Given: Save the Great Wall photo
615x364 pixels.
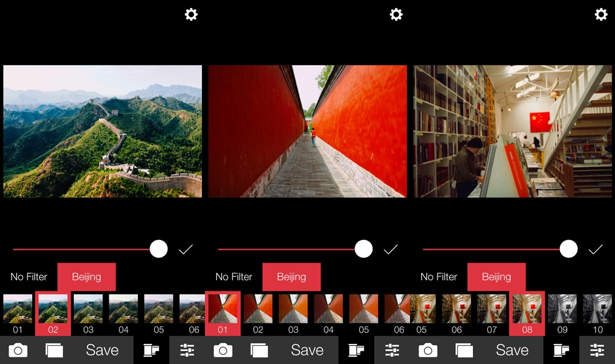Looking at the screenshot, I should pos(102,350).
